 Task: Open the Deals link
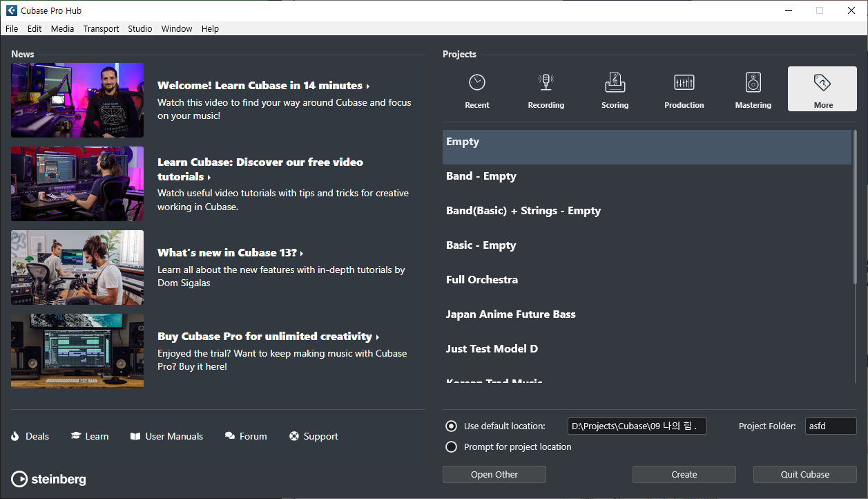(37, 436)
